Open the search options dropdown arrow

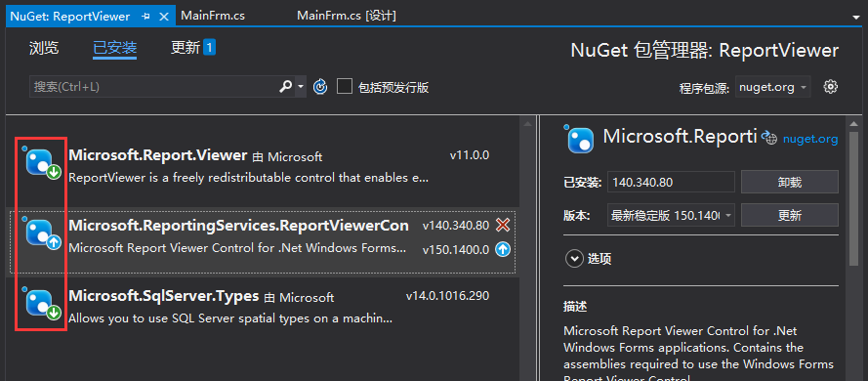pos(301,86)
